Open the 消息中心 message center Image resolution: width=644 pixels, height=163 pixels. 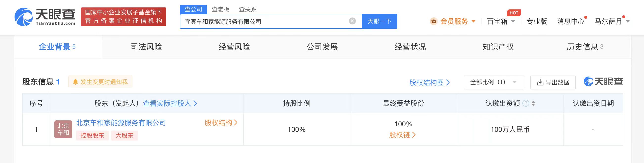pos(571,21)
